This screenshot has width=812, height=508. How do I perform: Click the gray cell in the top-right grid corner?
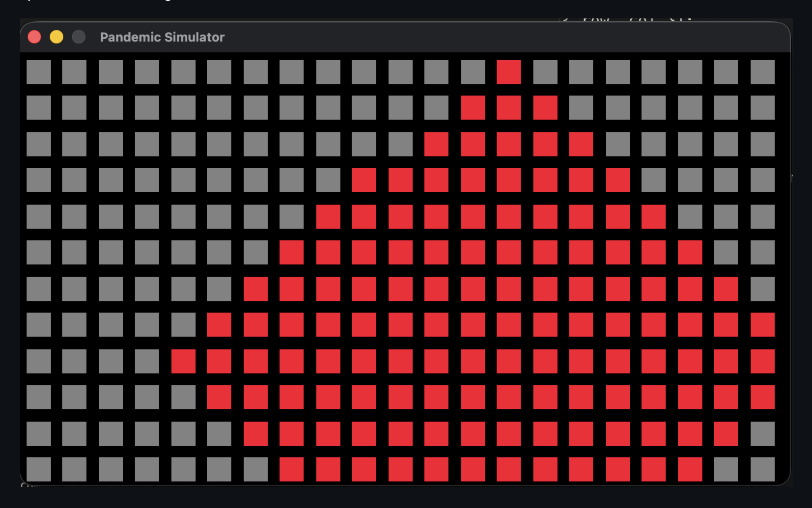(762, 72)
